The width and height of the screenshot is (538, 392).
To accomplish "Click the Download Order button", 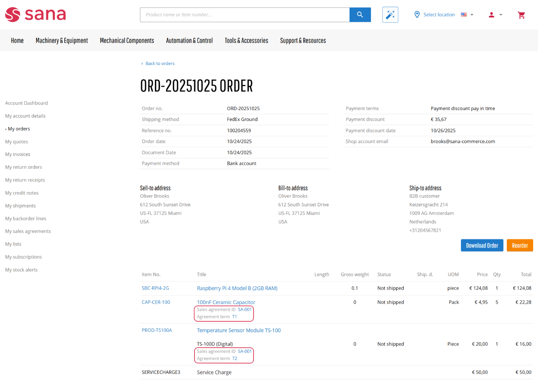I will point(482,245).
